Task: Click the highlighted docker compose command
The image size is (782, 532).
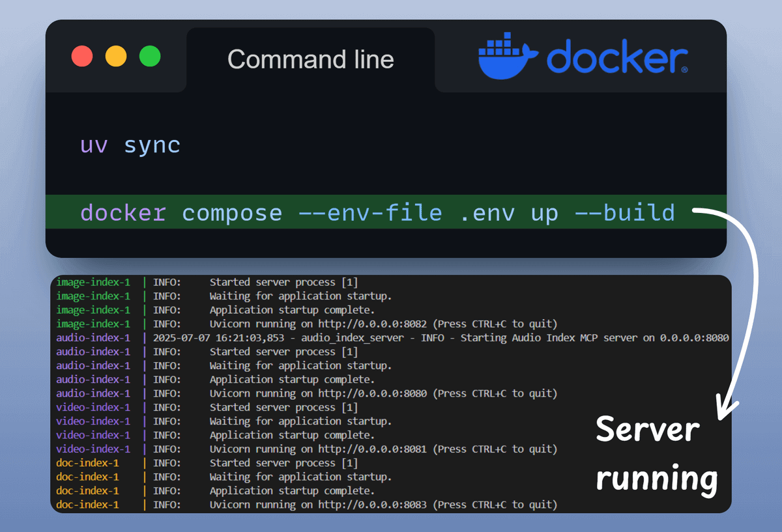Action: click(386, 212)
